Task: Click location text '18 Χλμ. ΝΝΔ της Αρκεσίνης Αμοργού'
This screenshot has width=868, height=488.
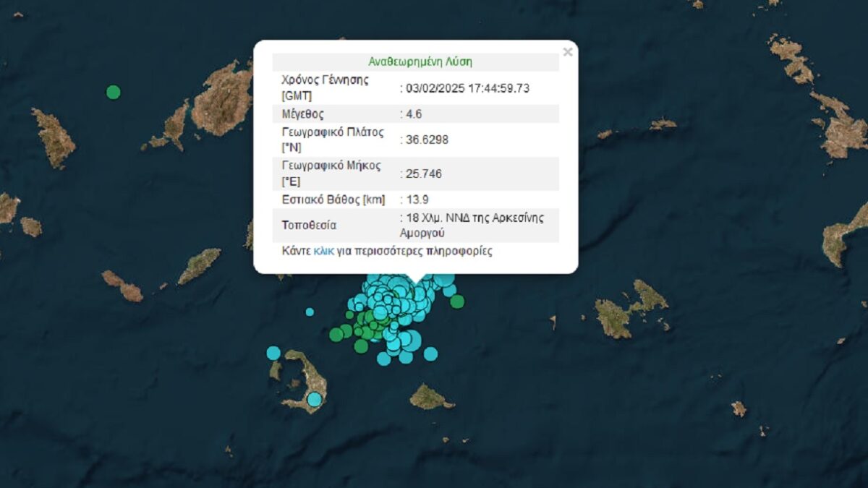Action: pos(472,226)
